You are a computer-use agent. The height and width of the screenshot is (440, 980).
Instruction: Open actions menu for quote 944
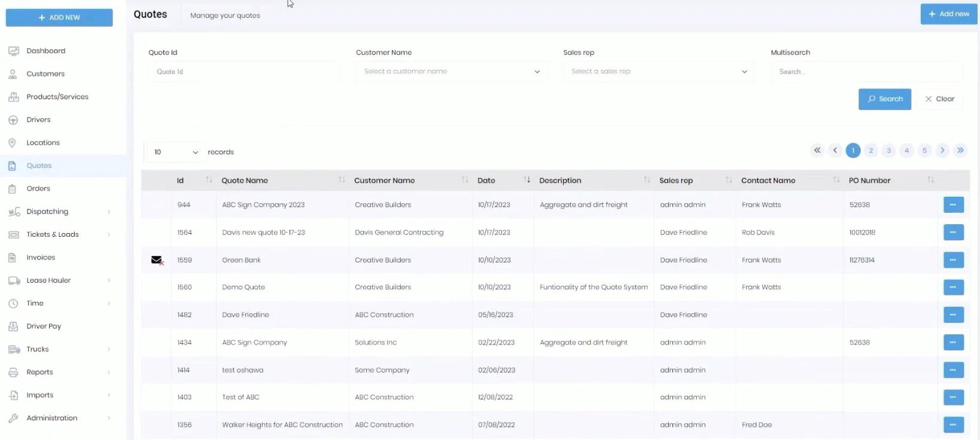(x=953, y=205)
